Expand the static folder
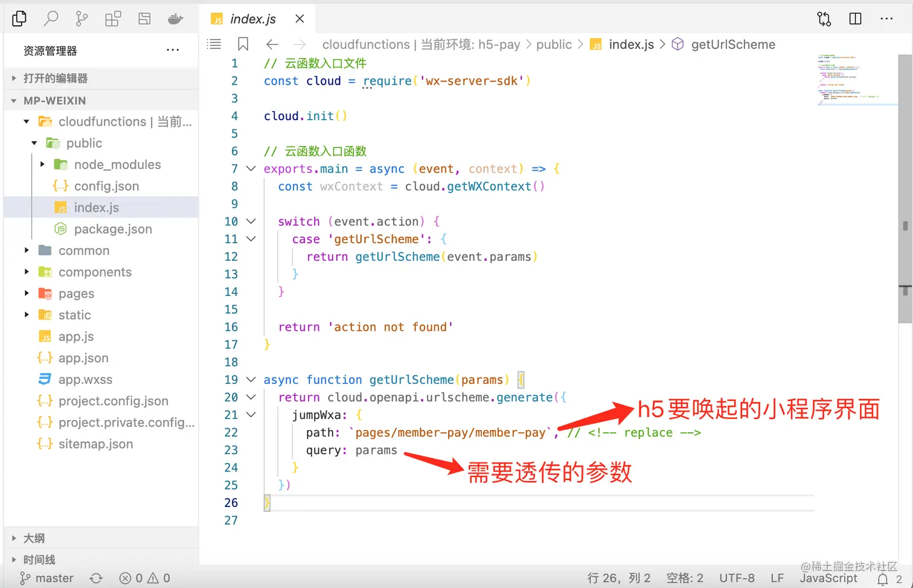Viewport: 913px width, 588px height. pos(27,315)
